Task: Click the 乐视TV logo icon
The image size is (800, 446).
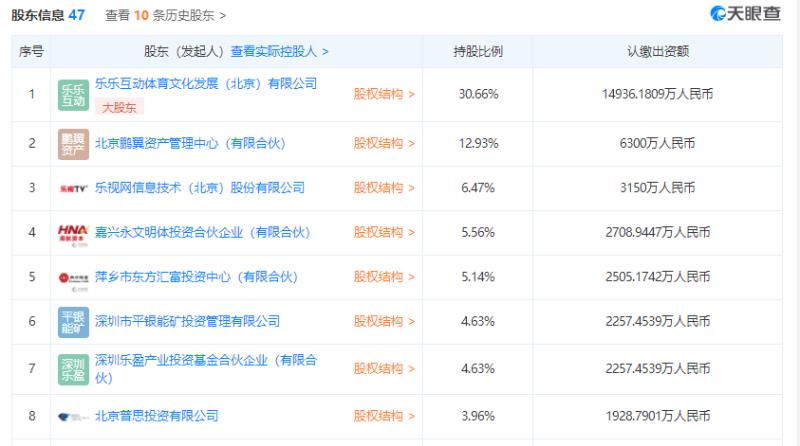Action: [x=73, y=188]
